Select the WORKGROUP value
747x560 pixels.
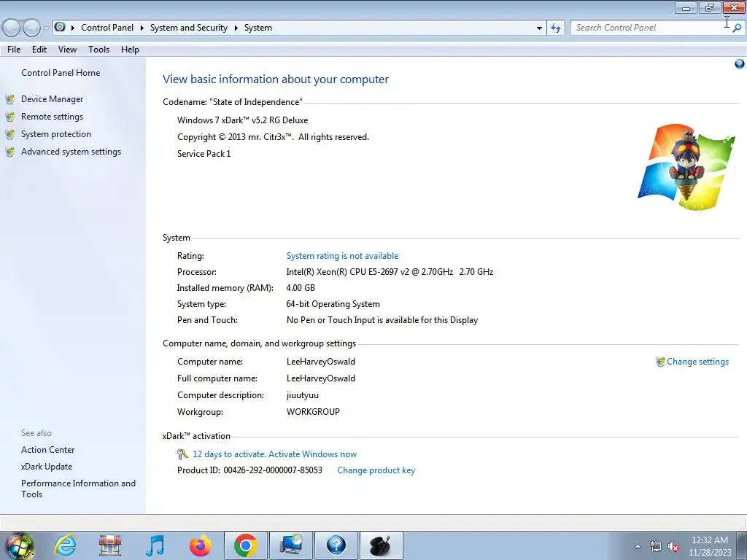click(x=313, y=412)
